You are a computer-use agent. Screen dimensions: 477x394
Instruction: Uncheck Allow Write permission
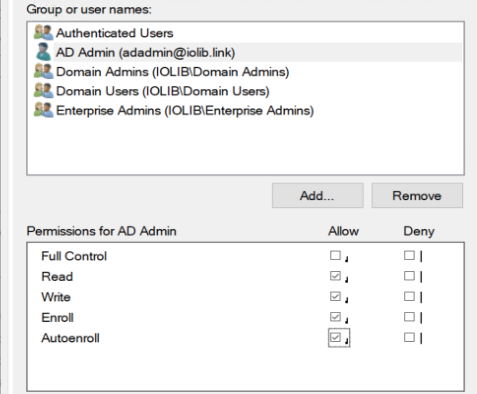click(335, 296)
